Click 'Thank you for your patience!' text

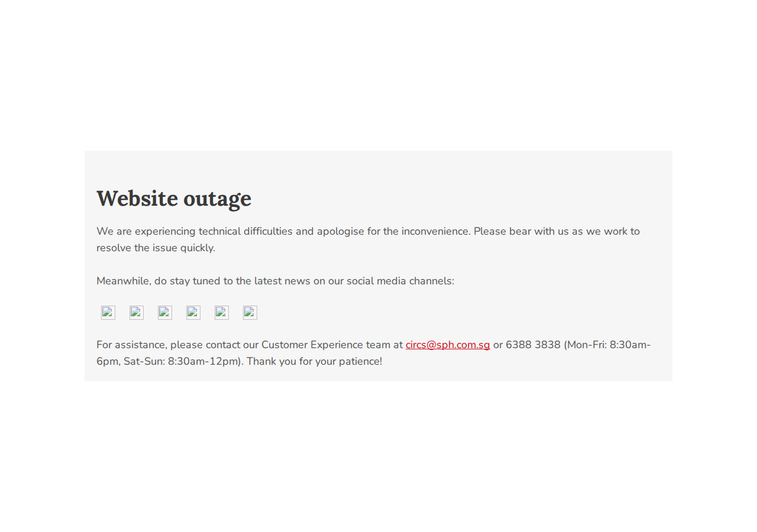(315, 361)
